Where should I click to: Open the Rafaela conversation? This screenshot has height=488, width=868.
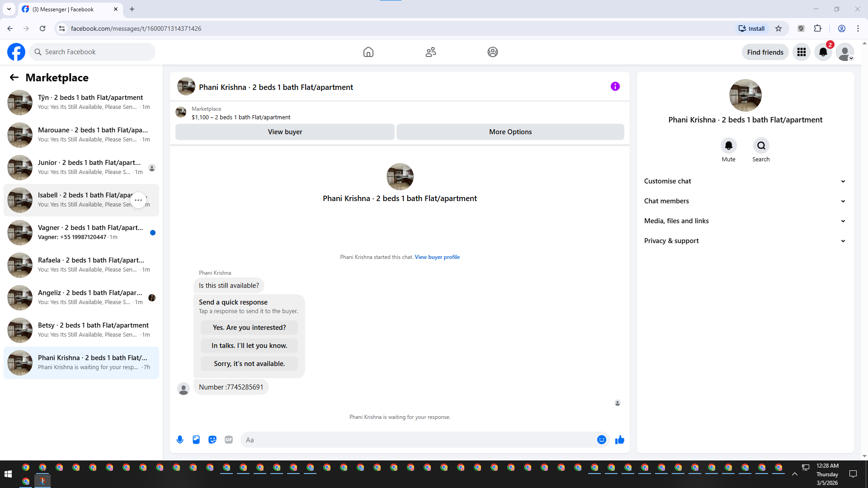click(81, 265)
